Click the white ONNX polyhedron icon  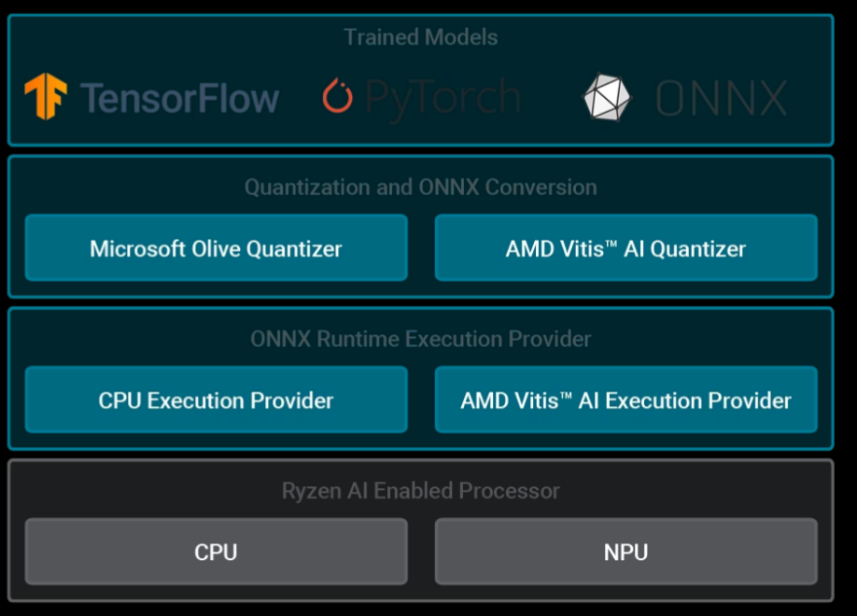click(607, 97)
